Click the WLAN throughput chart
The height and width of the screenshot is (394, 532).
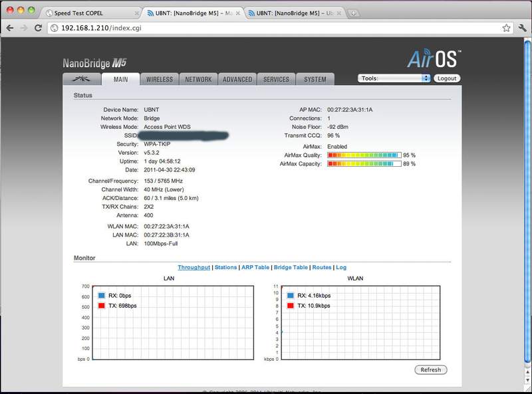pyautogui.click(x=360, y=323)
